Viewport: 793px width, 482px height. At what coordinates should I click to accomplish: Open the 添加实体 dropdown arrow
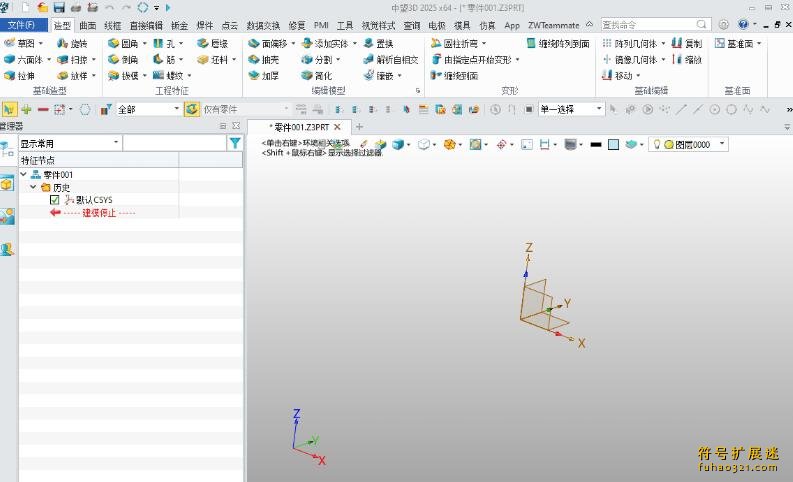pyautogui.click(x=355, y=43)
